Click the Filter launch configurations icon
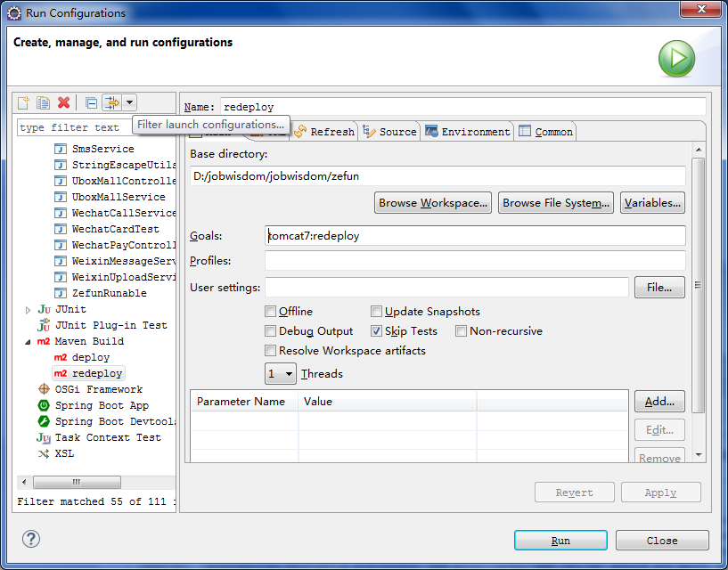 click(111, 103)
